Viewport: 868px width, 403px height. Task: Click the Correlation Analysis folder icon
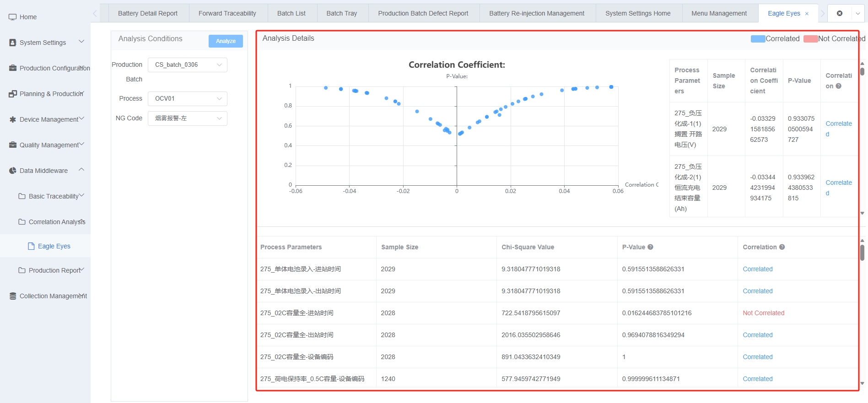coord(22,222)
